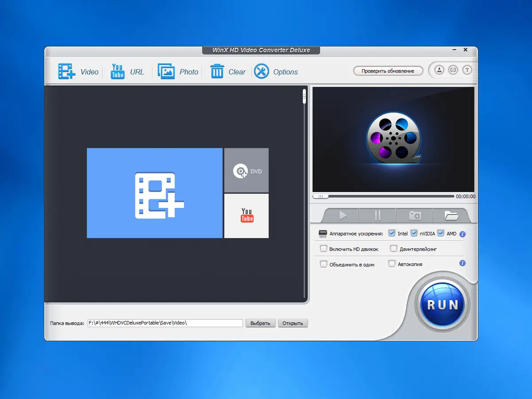This screenshot has width=532, height=399.
Task: Click the output folder path field
Action: (x=164, y=323)
